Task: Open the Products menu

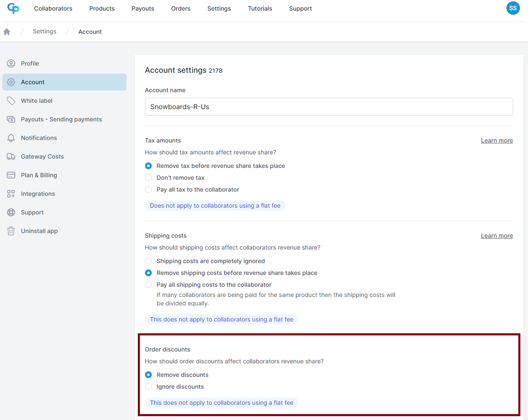Action: coord(102,8)
